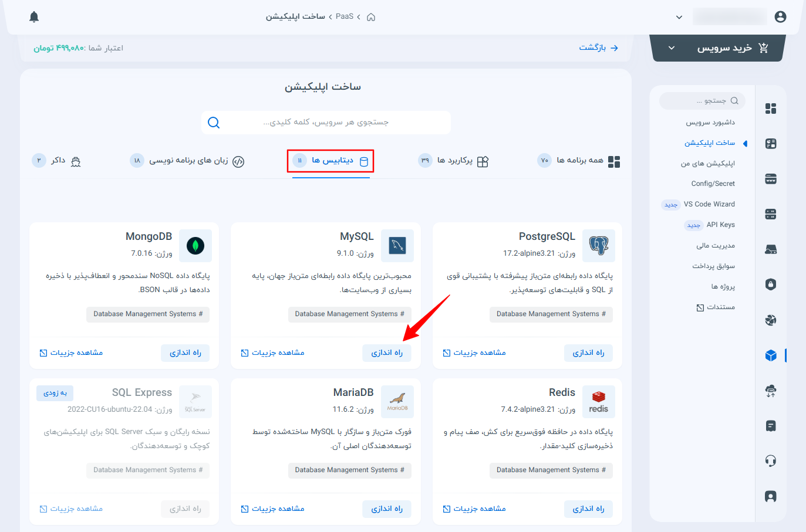Click the server rack icon in side rail

tap(771, 214)
